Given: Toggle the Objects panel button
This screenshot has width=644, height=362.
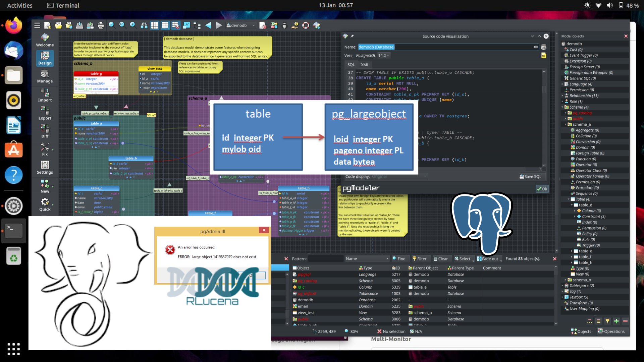Looking at the screenshot, I should (581, 331).
